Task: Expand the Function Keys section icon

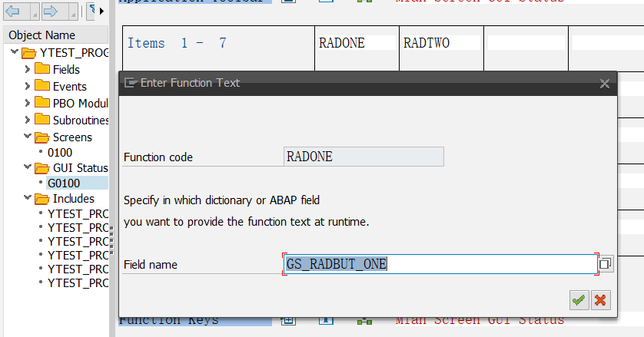Action: (288, 319)
